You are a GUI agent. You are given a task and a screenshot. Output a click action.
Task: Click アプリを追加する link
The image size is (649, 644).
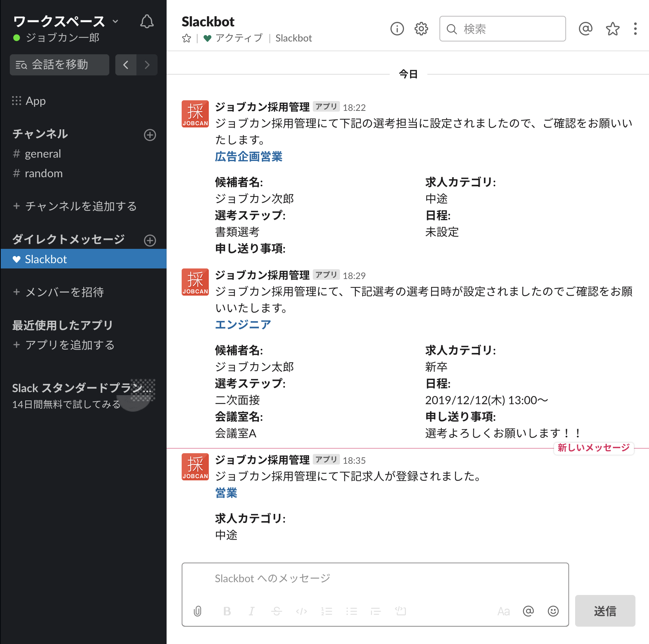pyautogui.click(x=63, y=345)
